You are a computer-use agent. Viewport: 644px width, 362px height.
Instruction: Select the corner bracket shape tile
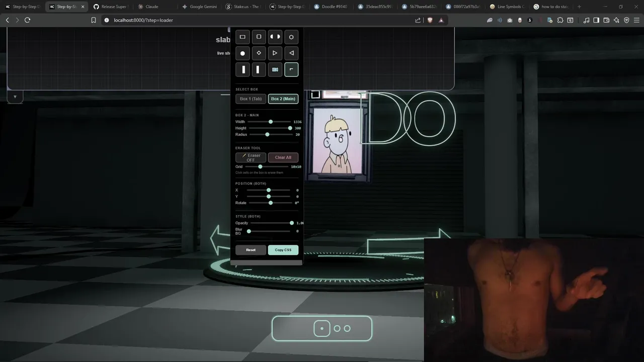(x=291, y=69)
